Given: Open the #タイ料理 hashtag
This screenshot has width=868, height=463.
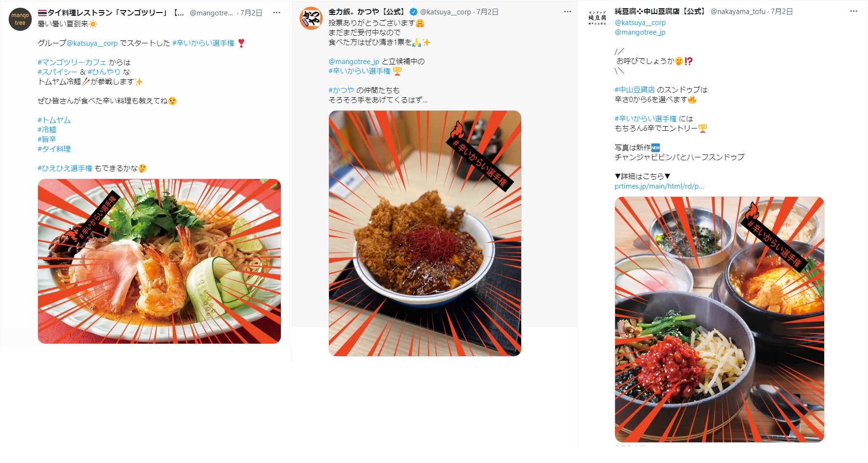Looking at the screenshot, I should (54, 149).
